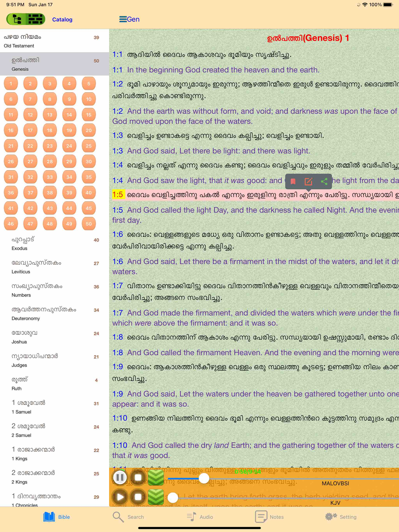Open chapter menu via hamburger beside Gen
399x532 pixels.
coord(123,19)
